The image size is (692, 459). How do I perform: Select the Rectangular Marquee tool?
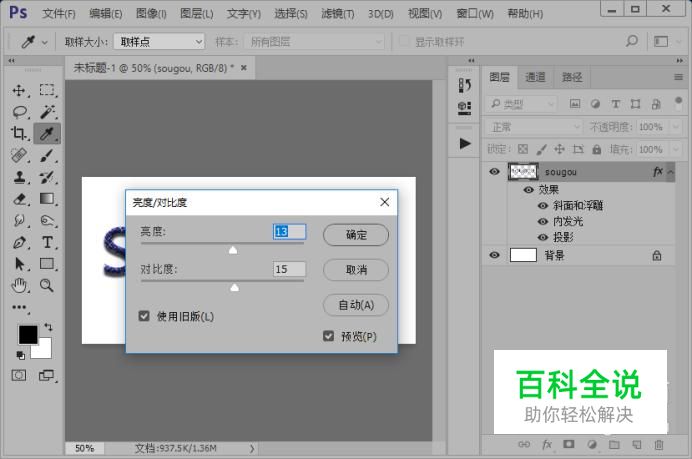47,90
